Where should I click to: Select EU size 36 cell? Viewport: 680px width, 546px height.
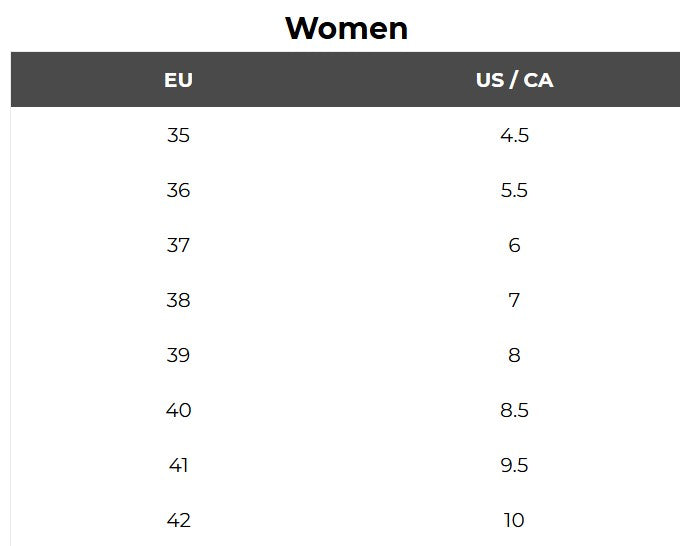[x=178, y=190]
